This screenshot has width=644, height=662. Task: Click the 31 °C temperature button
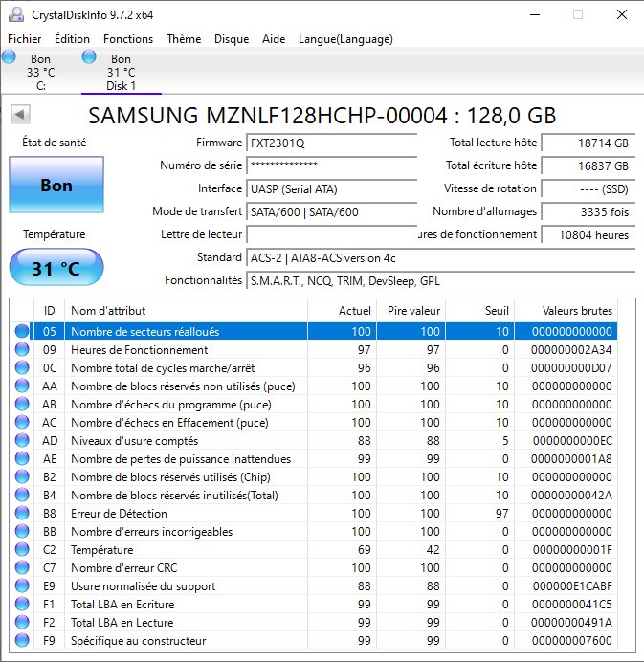56,268
